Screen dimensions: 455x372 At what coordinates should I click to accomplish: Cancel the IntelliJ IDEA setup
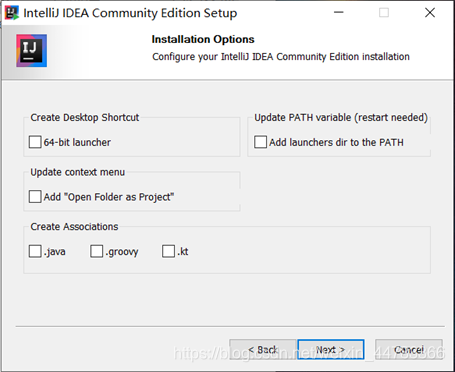click(409, 350)
